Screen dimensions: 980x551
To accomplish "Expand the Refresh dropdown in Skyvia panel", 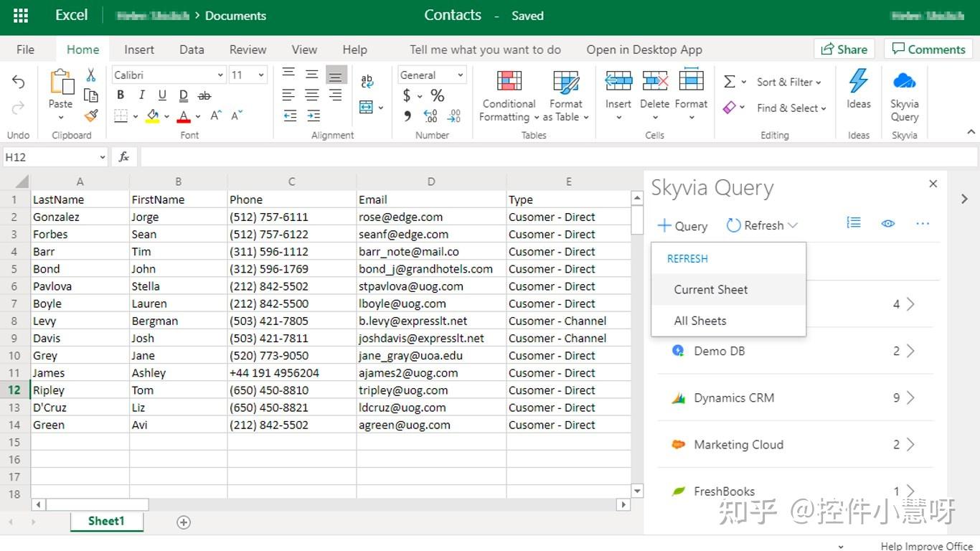I will pos(793,225).
